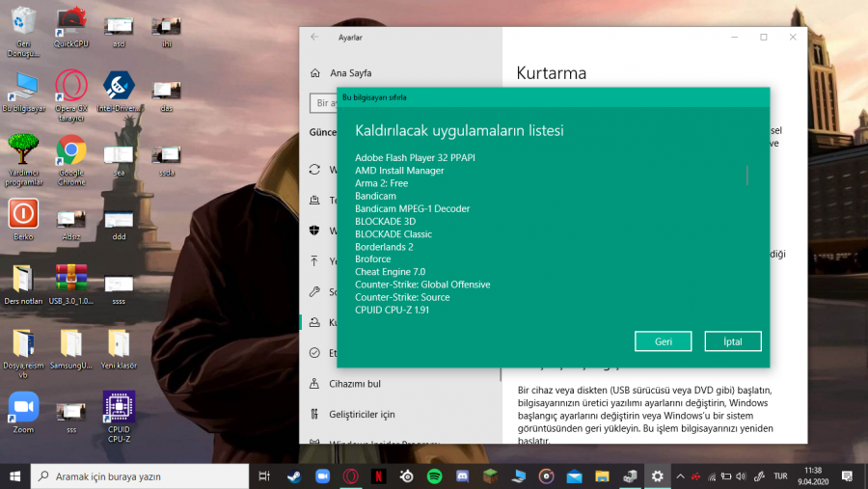Open the Zoom desktop shortcut

point(23,412)
